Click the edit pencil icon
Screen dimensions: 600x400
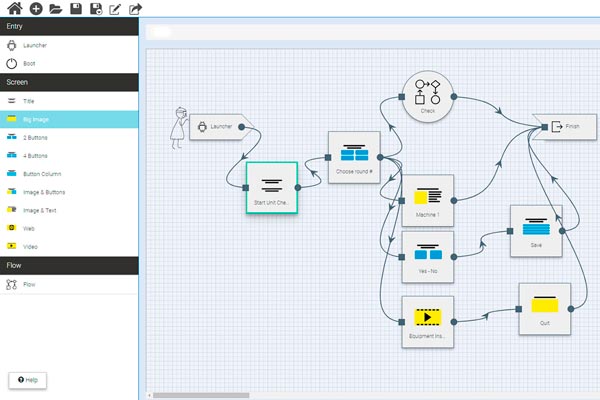(x=115, y=9)
